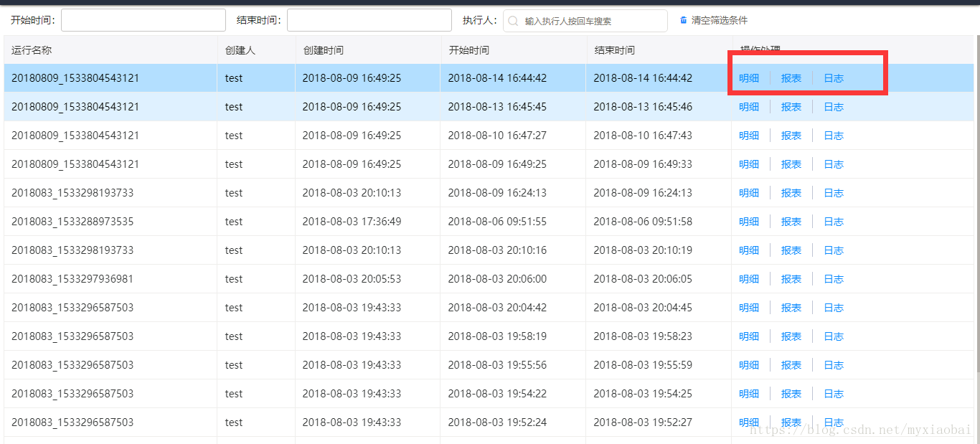The image size is (980, 444).
Task: Open 日志 for run ending 2018-08-03 19:54:25
Action: click(834, 394)
